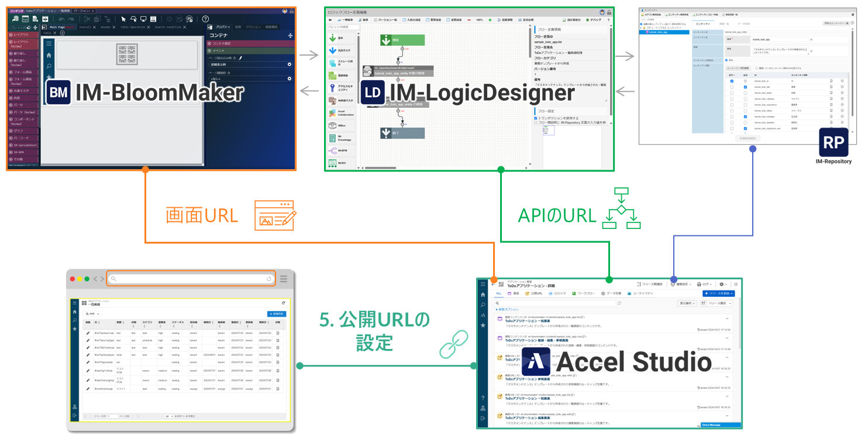Click the home icon in Accel Studio sidebar
The image size is (868, 438).
(x=483, y=295)
